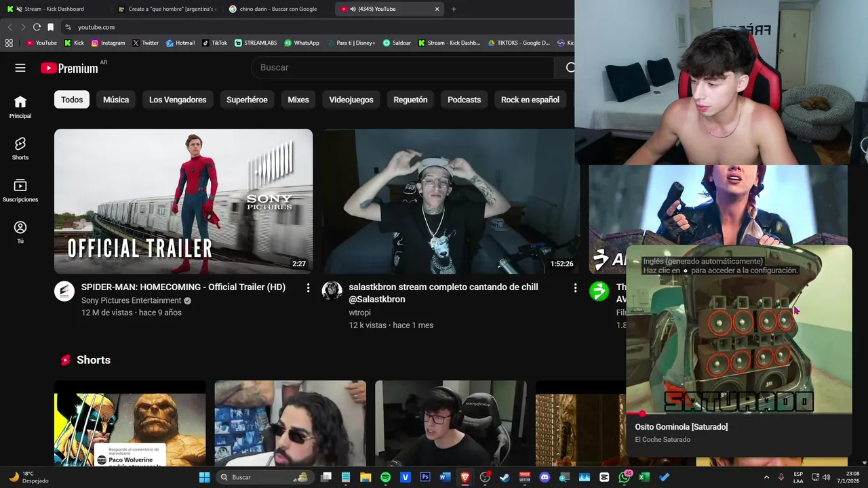This screenshot has width=868, height=488.
Task: Select the Mixes filter chip
Action: click(x=298, y=100)
